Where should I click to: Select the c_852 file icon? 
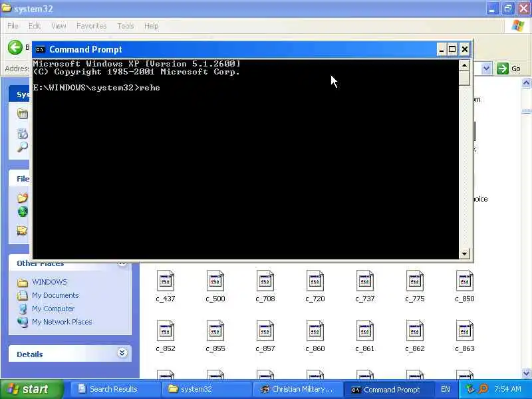[x=166, y=331]
